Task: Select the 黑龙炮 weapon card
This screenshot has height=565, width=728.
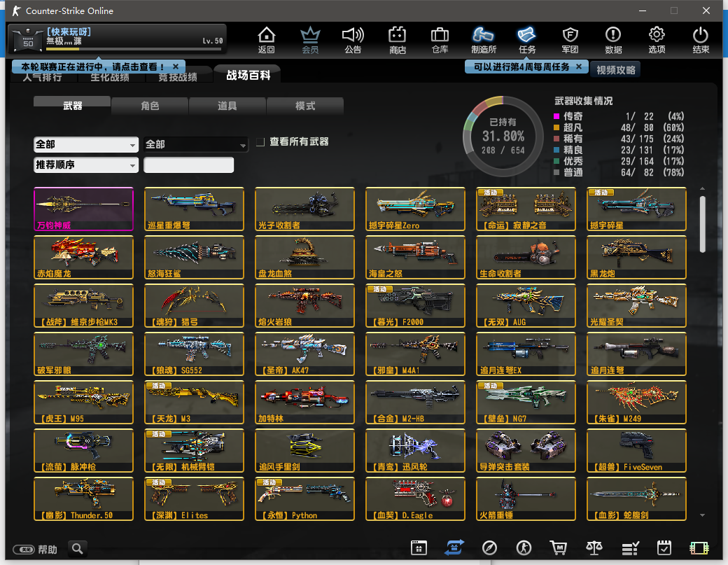Action: click(x=636, y=257)
